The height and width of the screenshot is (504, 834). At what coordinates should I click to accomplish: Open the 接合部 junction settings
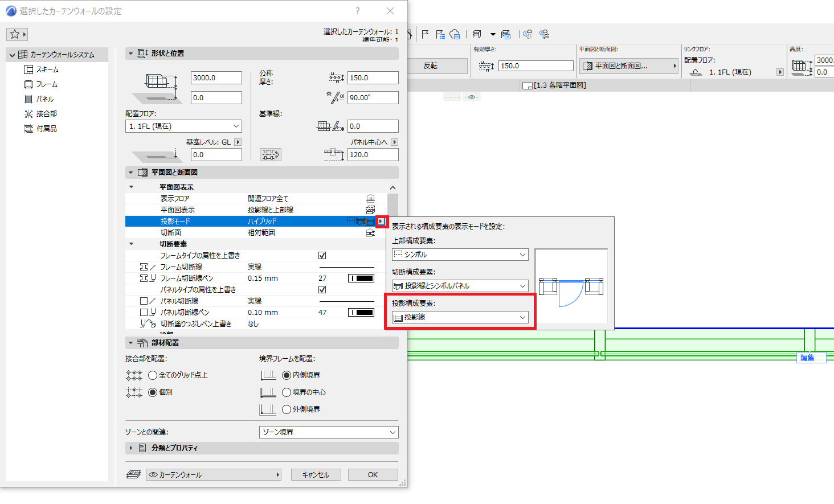pos(46,114)
